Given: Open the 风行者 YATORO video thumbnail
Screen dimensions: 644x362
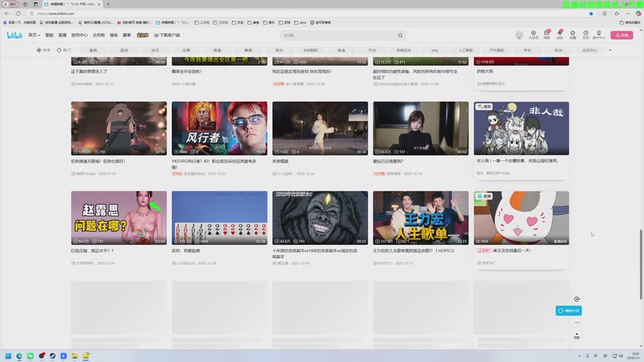Looking at the screenshot, I should click(x=219, y=129).
